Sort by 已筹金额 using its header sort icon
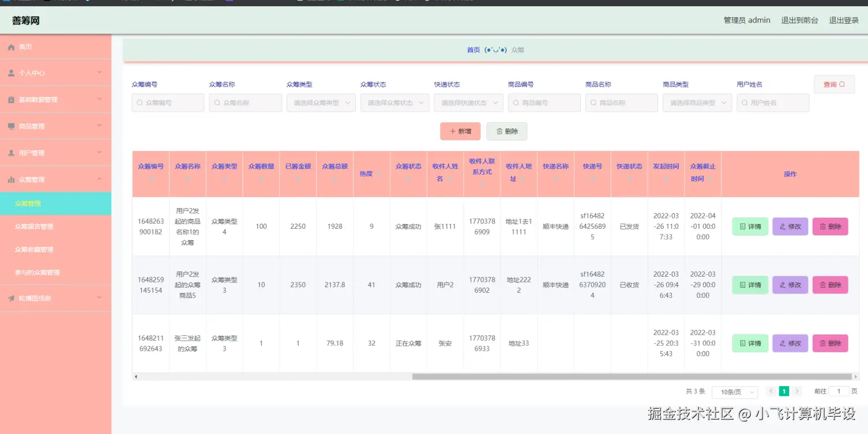Screen dimensions: 868x434 [x=298, y=179]
